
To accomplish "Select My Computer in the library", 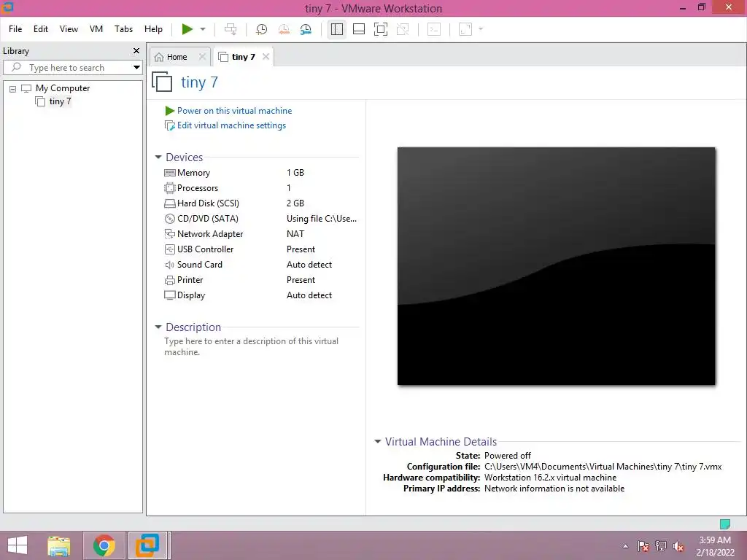I will [x=63, y=88].
